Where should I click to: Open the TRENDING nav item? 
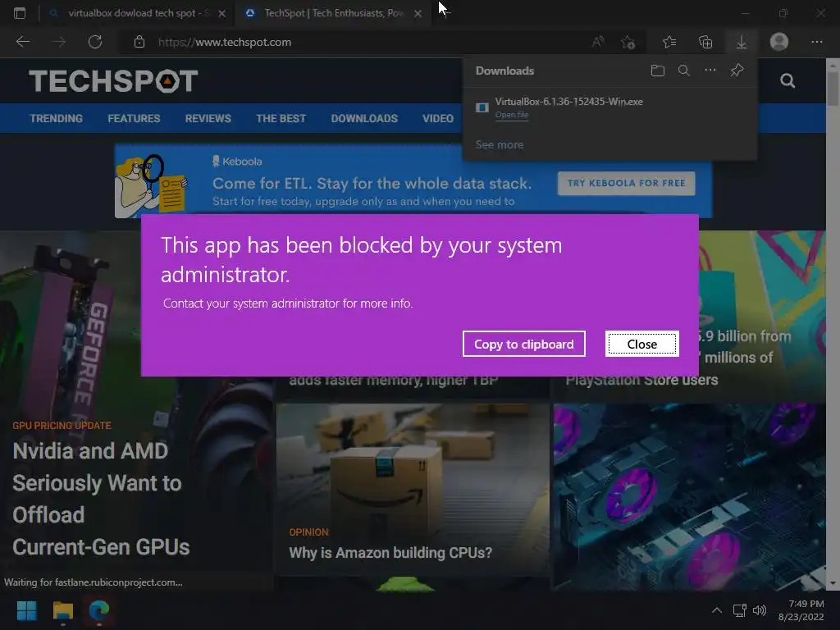[x=57, y=118]
